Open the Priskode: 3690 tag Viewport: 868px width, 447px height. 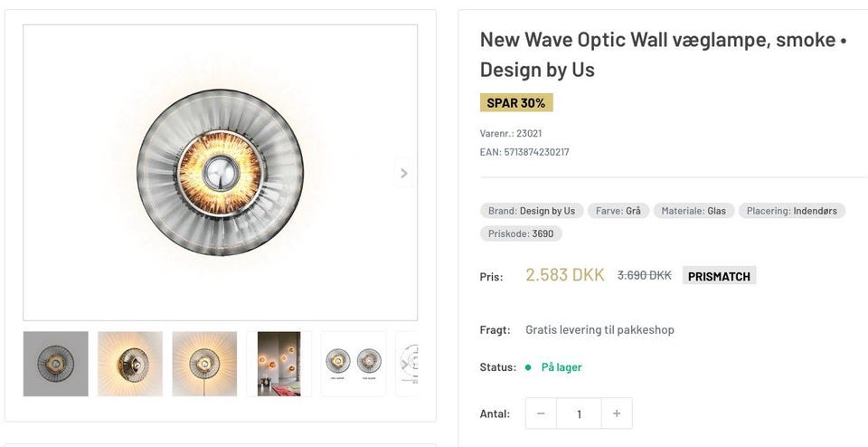[521, 233]
